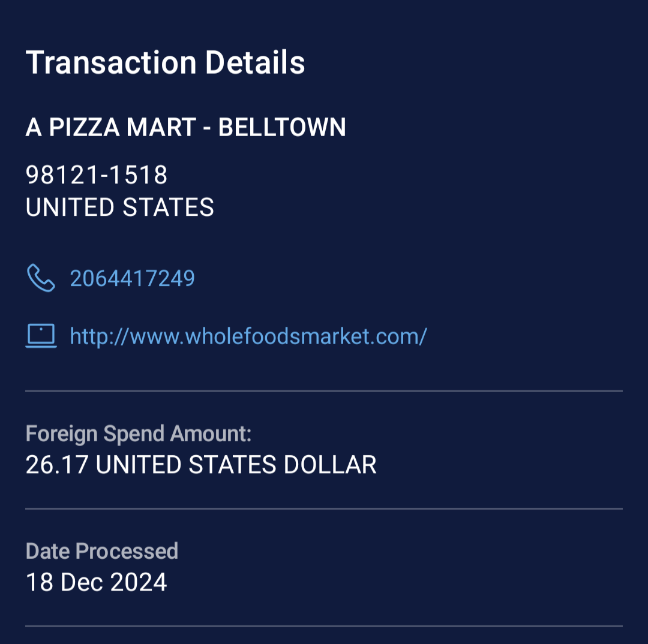This screenshot has height=644, width=648.
Task: Tap the Date Processed label
Action: (101, 551)
